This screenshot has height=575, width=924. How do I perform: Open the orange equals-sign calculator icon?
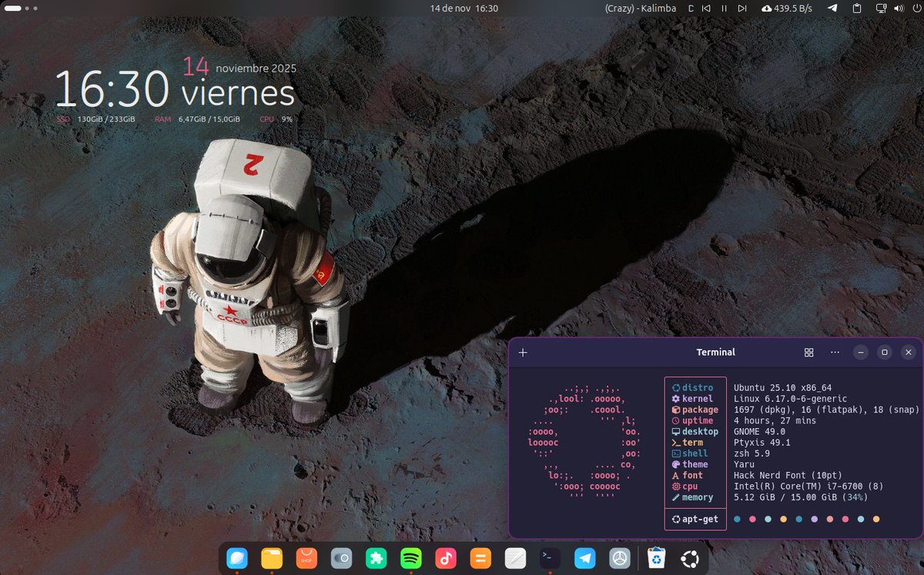coord(480,558)
